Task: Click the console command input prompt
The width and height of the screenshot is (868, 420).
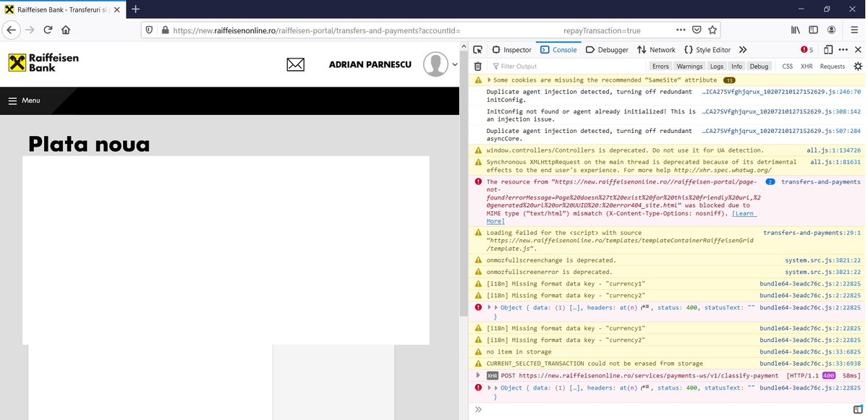Action: click(662, 409)
